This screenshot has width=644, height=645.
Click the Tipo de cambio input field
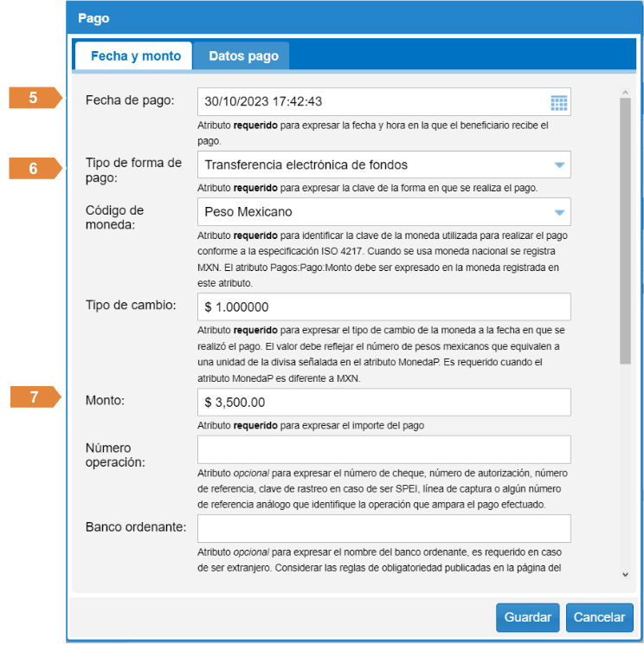point(383,306)
